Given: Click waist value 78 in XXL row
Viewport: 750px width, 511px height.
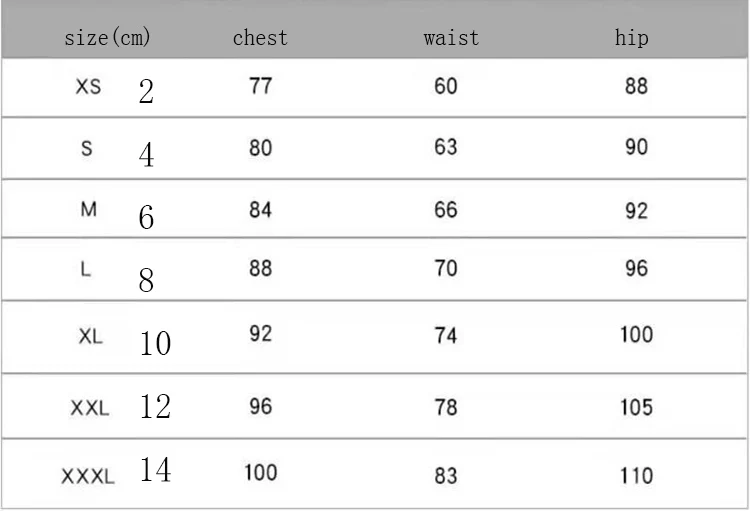Looking at the screenshot, I should pos(446,407).
